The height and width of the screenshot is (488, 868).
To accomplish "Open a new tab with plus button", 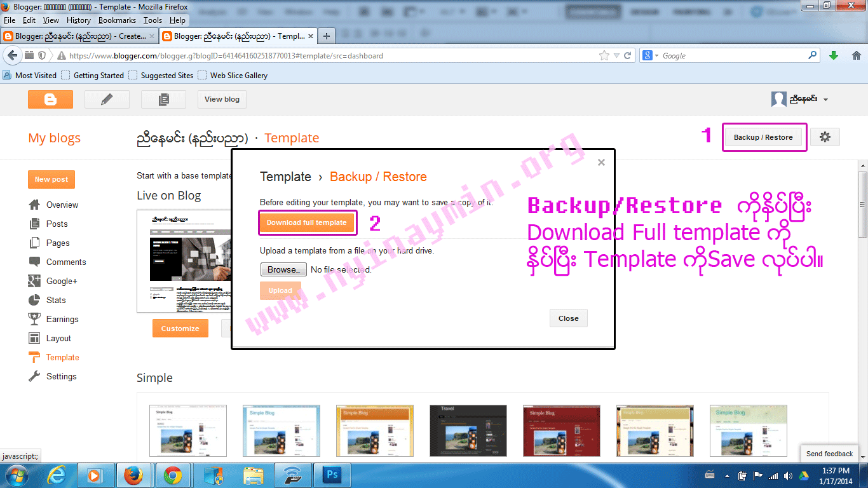I will 325,36.
